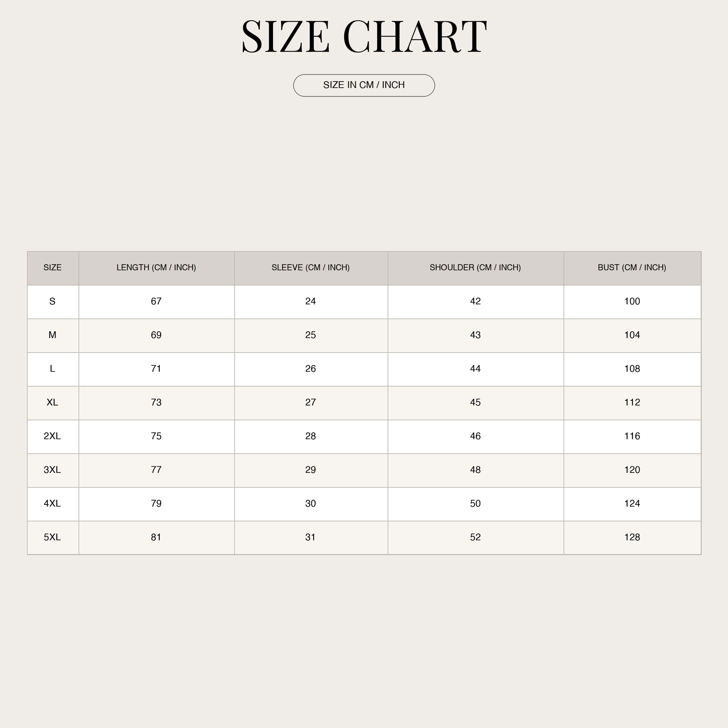Screen dimensions: 728x728
Task: Click the XL size row label
Action: 52,403
